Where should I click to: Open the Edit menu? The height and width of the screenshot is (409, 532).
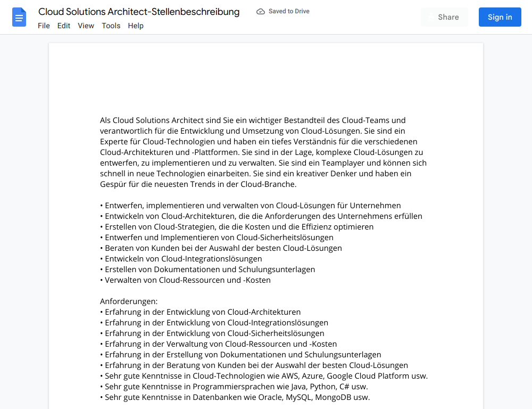click(63, 26)
